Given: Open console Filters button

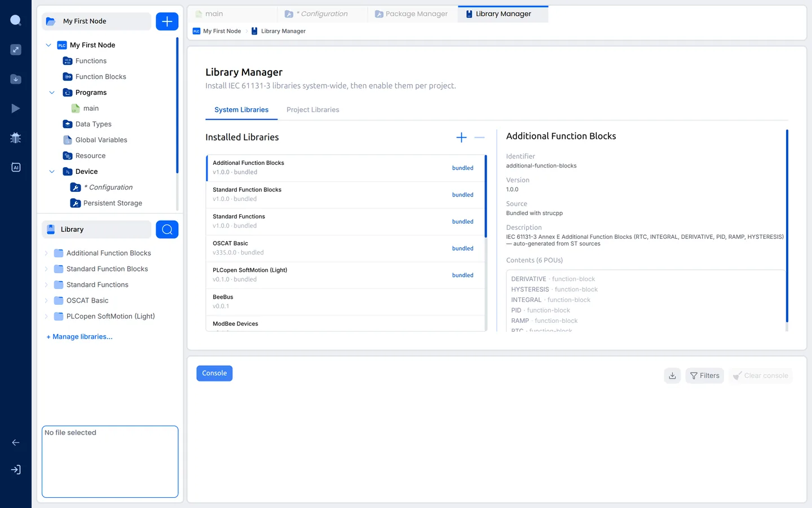Looking at the screenshot, I should pyautogui.click(x=704, y=375).
